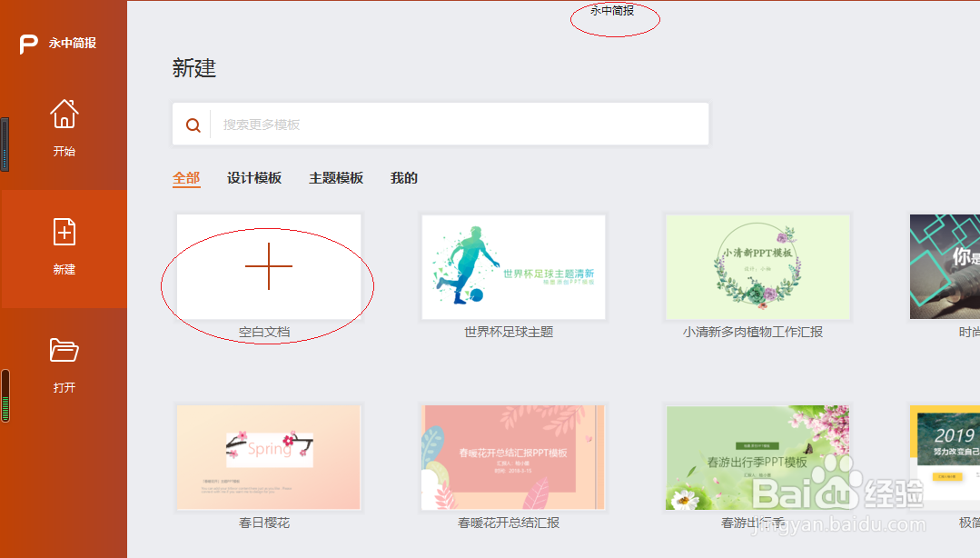Click the 打开 sidebar label
980x558 pixels.
click(64, 388)
